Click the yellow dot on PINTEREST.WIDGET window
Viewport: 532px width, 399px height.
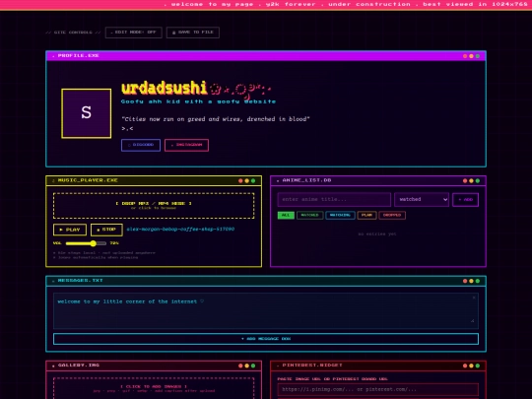[471, 366]
